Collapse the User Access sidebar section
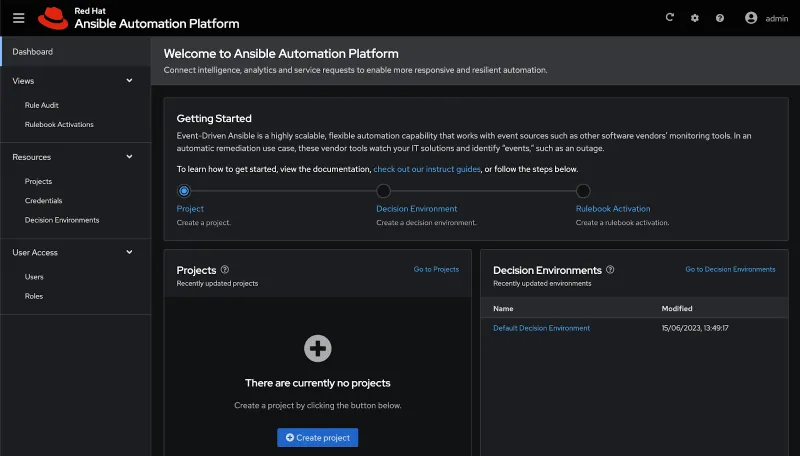Screen dimensions: 800x456 (x=129, y=253)
